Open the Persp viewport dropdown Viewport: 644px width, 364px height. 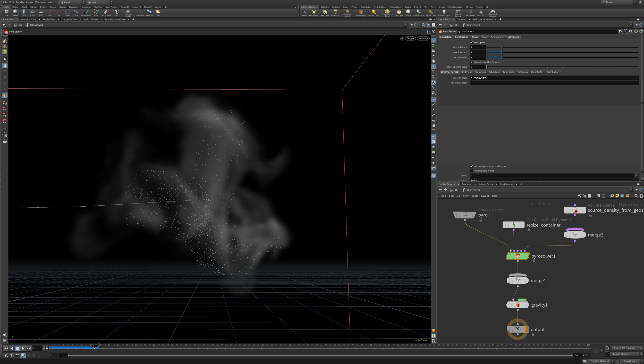[x=410, y=38]
